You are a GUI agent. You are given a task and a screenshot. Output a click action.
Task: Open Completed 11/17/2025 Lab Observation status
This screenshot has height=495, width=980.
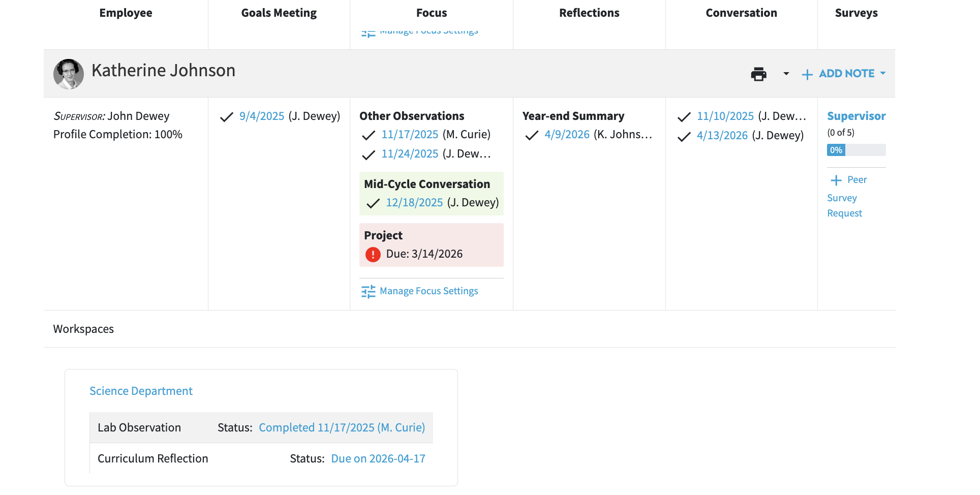[342, 427]
